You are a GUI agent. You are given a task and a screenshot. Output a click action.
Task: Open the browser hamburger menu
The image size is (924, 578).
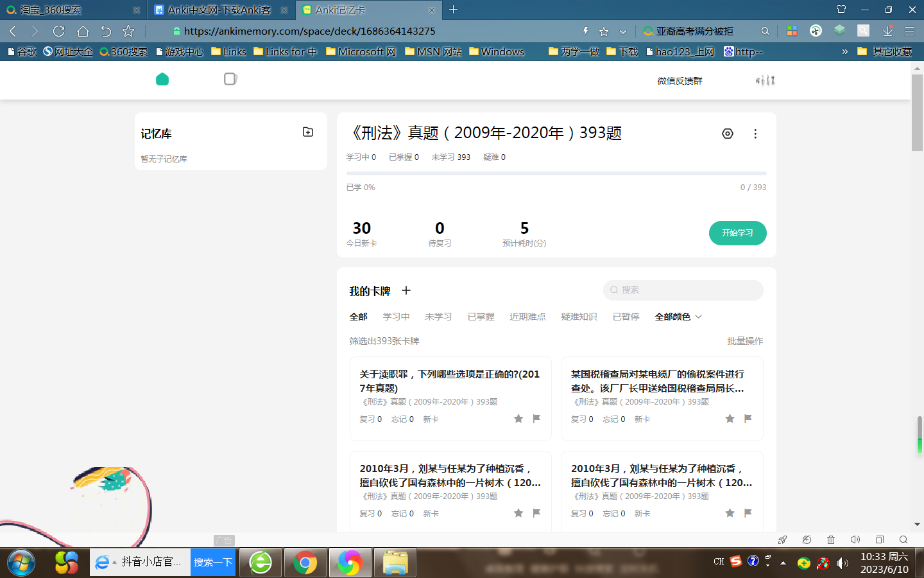(909, 31)
